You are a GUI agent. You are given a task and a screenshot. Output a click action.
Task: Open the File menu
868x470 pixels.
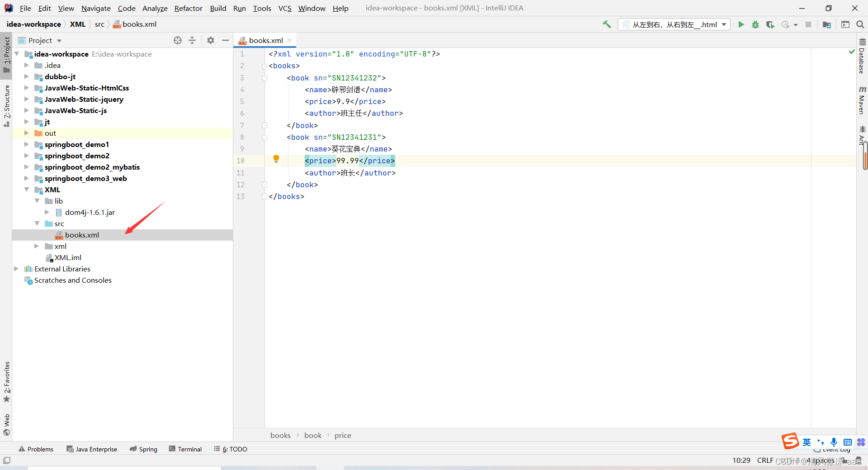coord(25,8)
